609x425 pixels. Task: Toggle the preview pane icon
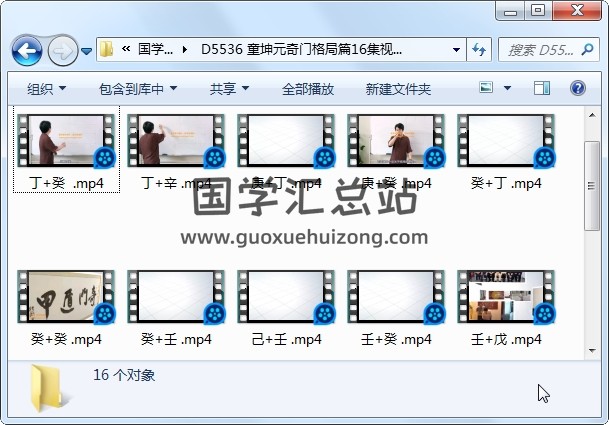543,89
